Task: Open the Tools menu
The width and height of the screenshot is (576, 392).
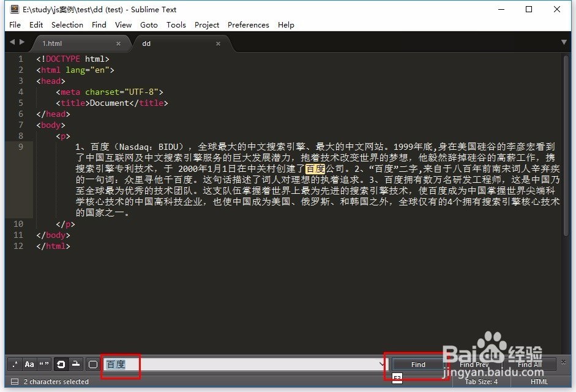Action: click(176, 24)
